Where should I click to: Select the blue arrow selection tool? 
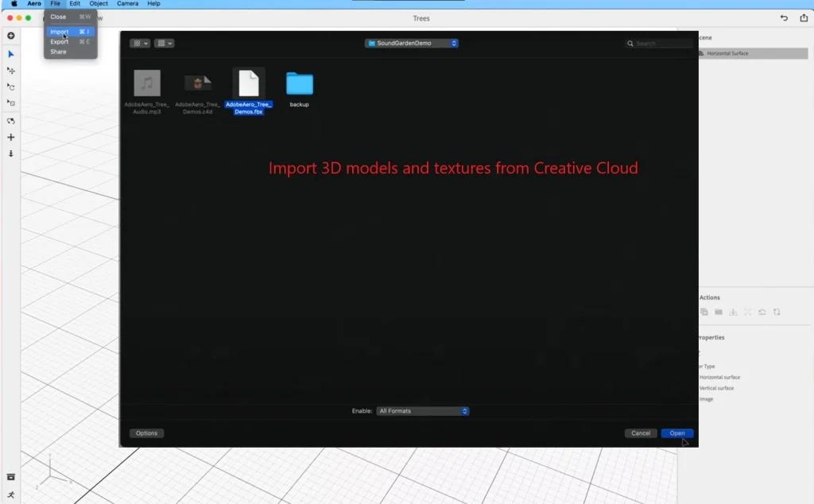click(11, 54)
